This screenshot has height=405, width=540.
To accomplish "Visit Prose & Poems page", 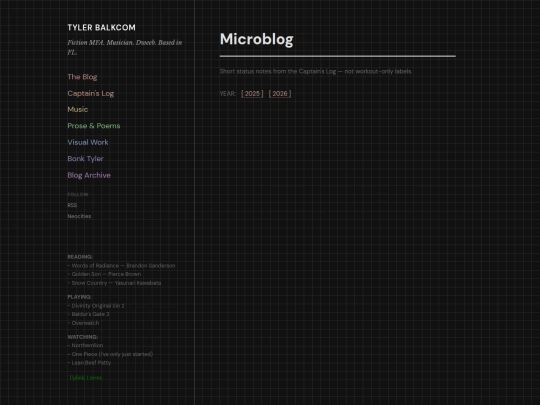I will click(94, 126).
